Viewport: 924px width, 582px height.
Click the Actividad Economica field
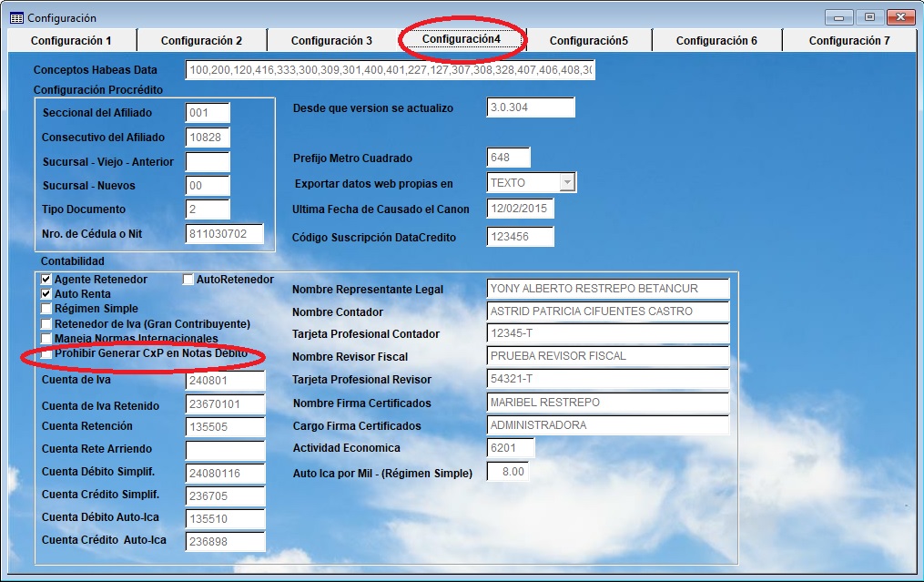511,447
